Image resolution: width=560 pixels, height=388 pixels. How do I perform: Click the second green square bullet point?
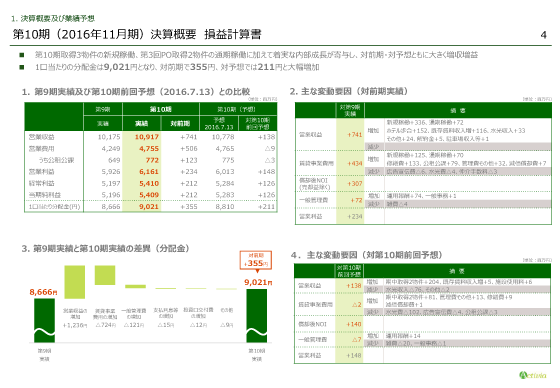coord(22,67)
